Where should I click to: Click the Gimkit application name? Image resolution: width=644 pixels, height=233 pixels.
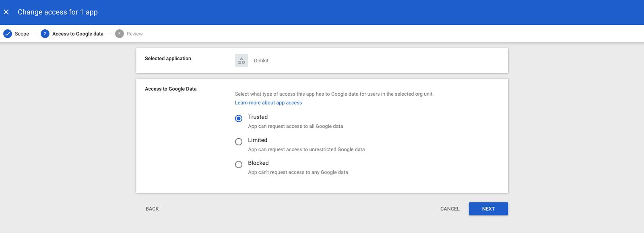click(261, 61)
